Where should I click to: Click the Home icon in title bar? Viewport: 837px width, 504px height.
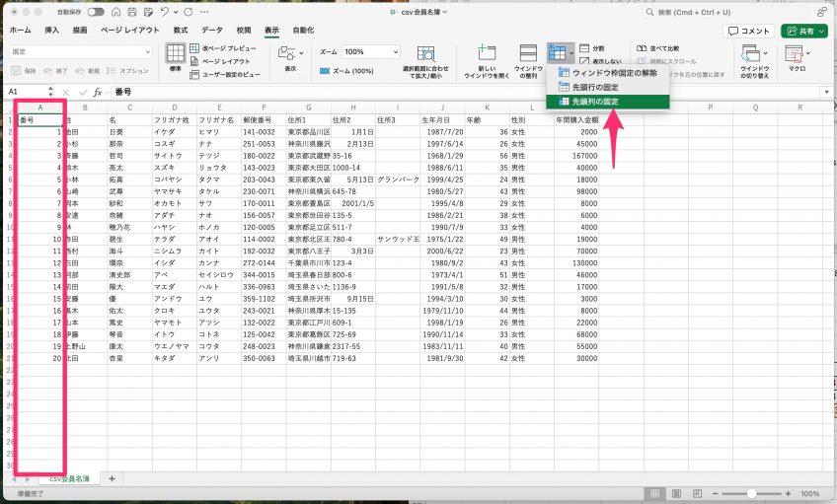(x=116, y=12)
